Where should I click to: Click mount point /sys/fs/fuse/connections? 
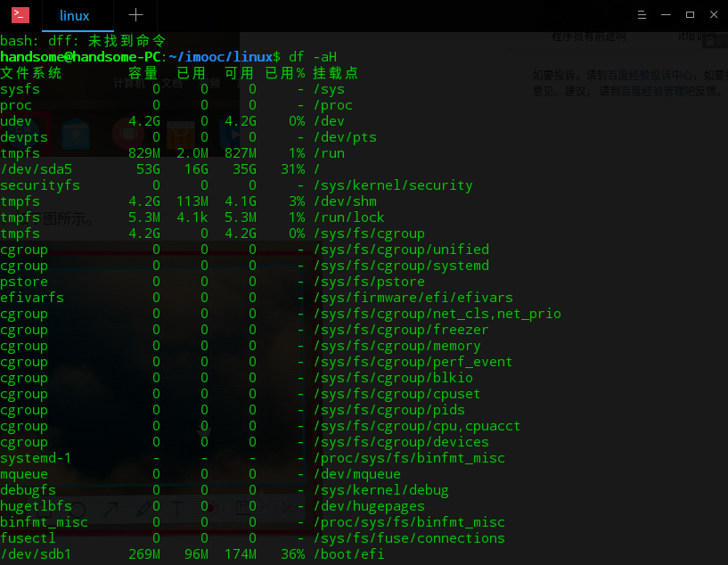[x=409, y=538]
